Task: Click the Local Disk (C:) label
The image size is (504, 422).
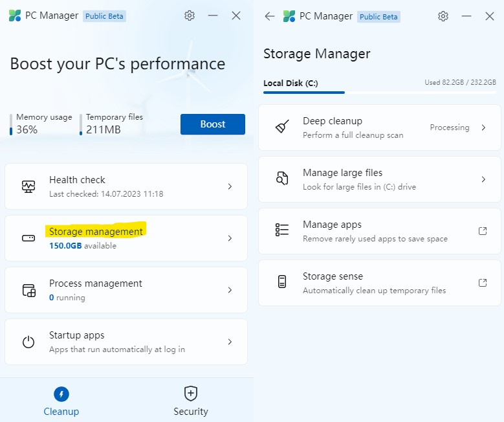Action: pyautogui.click(x=290, y=83)
